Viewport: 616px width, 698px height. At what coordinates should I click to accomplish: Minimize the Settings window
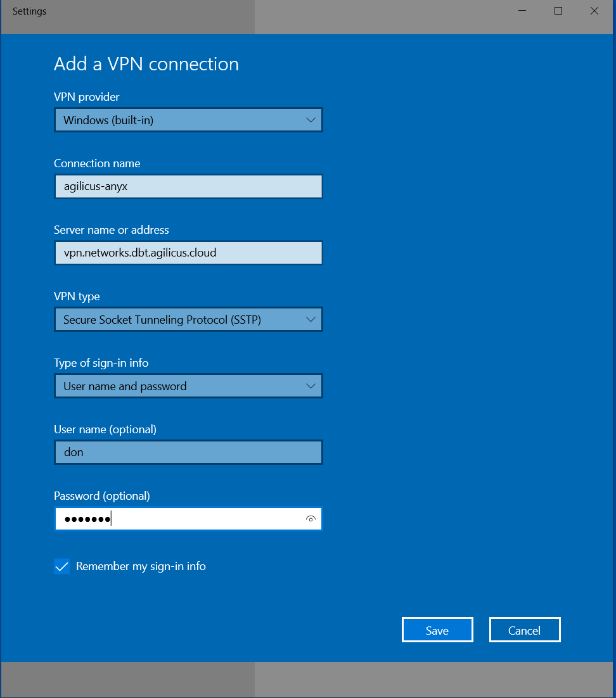point(522,11)
